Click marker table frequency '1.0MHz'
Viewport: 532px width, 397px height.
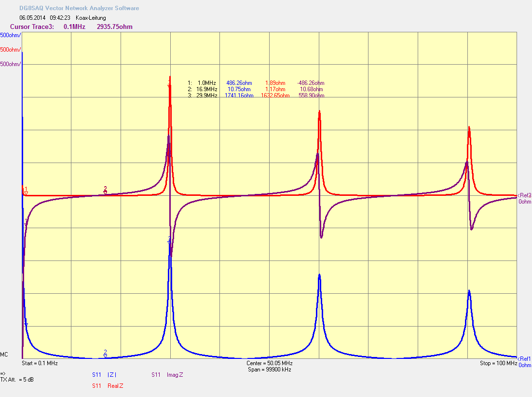click(207, 83)
